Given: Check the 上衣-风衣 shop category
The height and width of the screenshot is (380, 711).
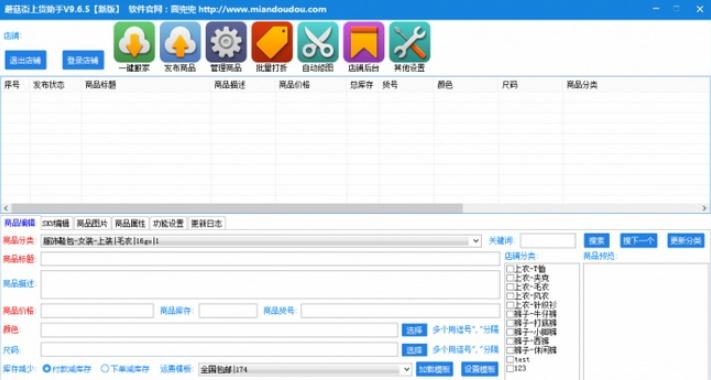Looking at the screenshot, I should tap(510, 296).
